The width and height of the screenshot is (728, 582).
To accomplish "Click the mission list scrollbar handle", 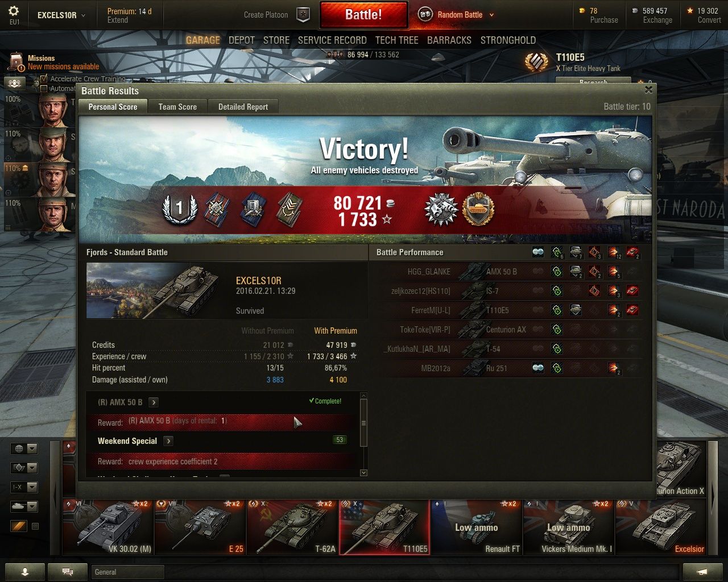I will [x=364, y=423].
